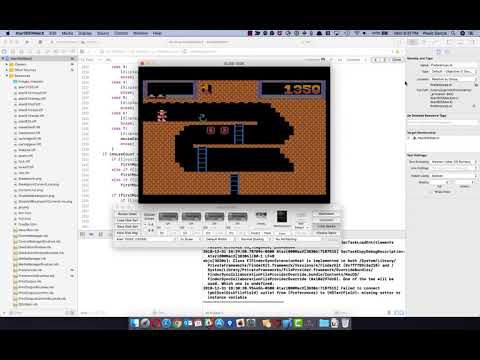
Task: Select the project navigator tab icon
Action: (x=5, y=51)
